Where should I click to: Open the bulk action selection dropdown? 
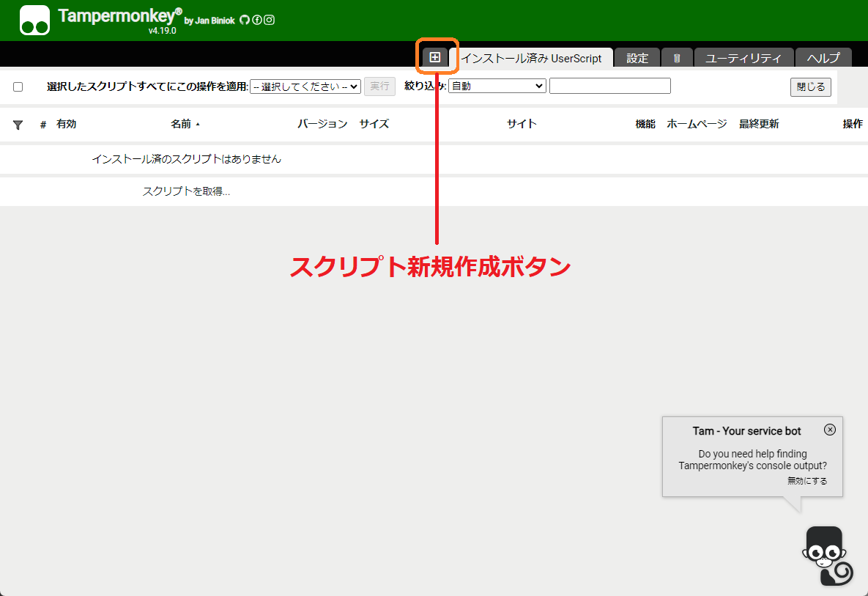pyautogui.click(x=305, y=86)
